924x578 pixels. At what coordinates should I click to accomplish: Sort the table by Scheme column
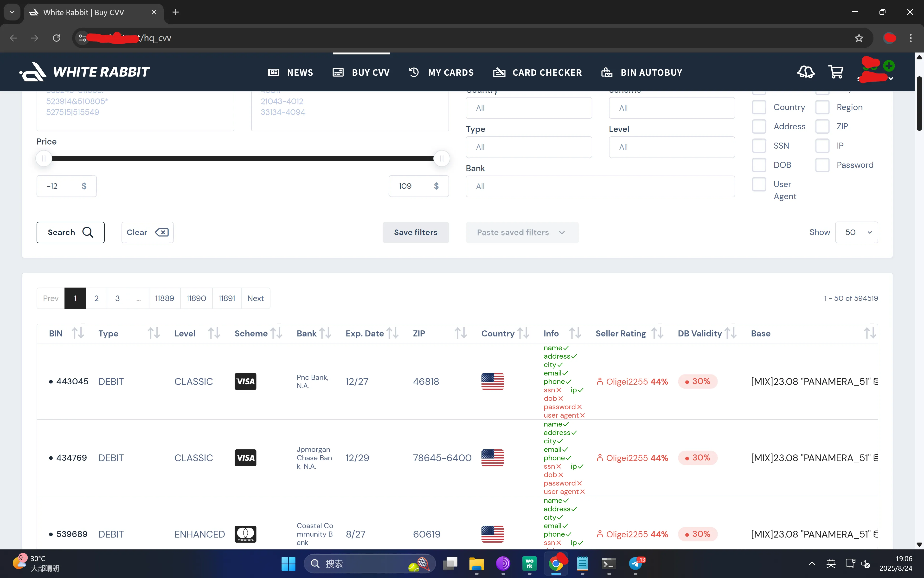click(276, 333)
